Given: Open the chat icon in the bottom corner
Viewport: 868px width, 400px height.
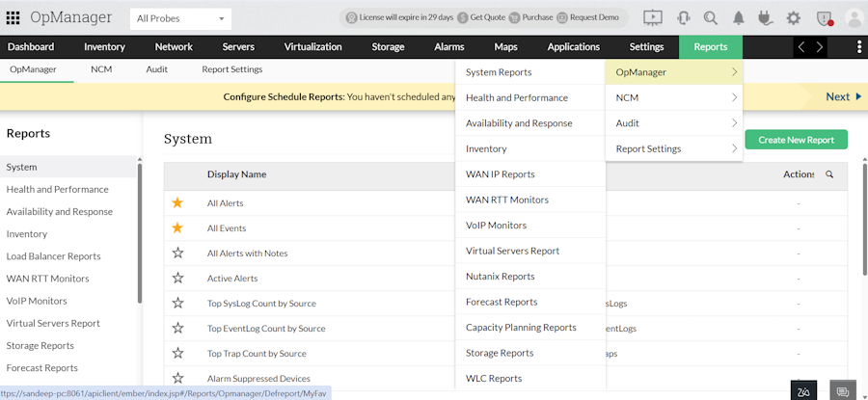Looking at the screenshot, I should tap(843, 391).
